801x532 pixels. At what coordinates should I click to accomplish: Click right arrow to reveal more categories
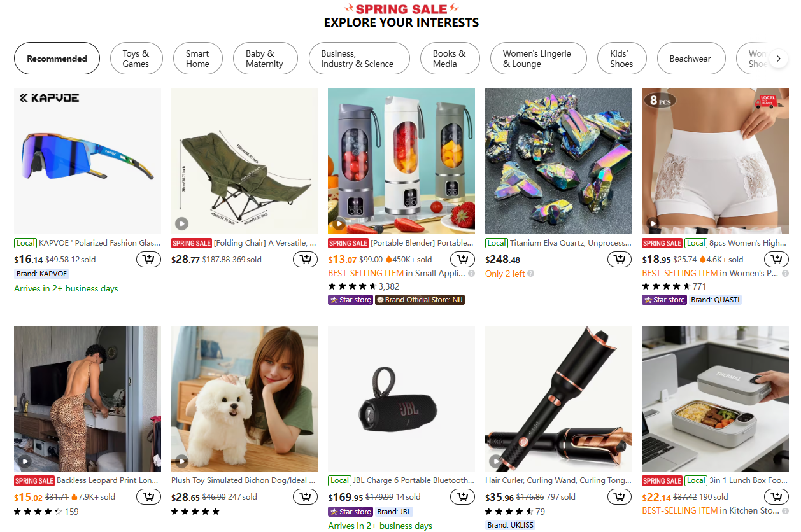click(778, 58)
